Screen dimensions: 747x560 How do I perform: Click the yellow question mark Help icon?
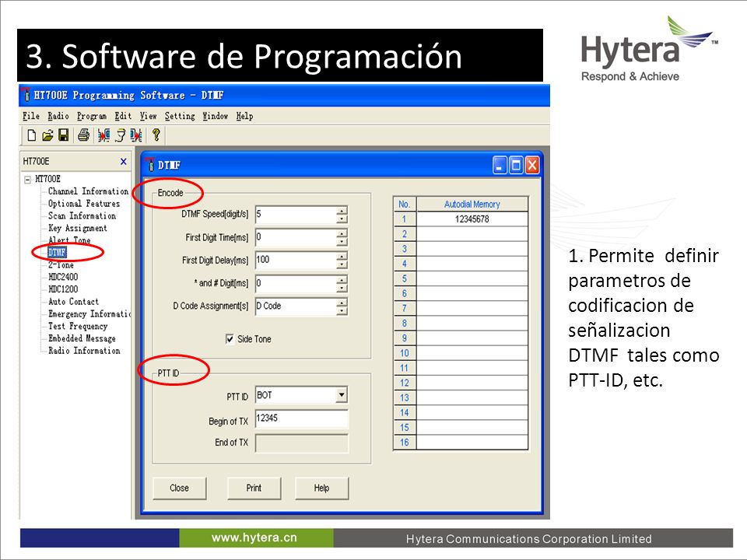(x=156, y=135)
